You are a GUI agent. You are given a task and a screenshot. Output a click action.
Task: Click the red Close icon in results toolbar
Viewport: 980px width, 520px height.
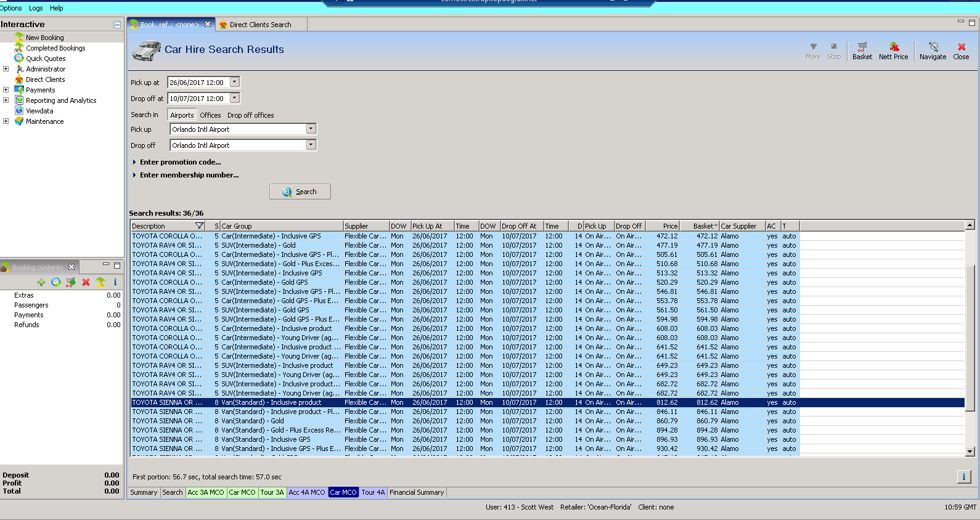point(961,51)
